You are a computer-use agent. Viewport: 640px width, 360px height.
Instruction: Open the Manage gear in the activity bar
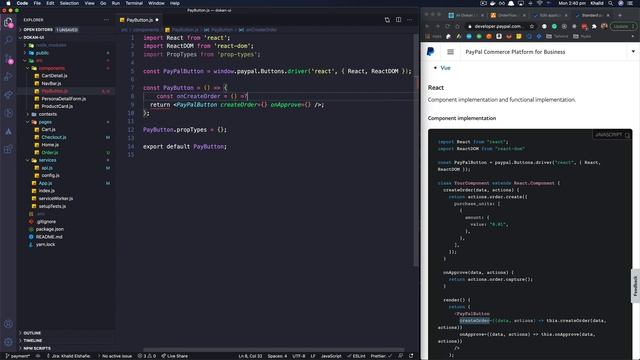click(x=8, y=342)
